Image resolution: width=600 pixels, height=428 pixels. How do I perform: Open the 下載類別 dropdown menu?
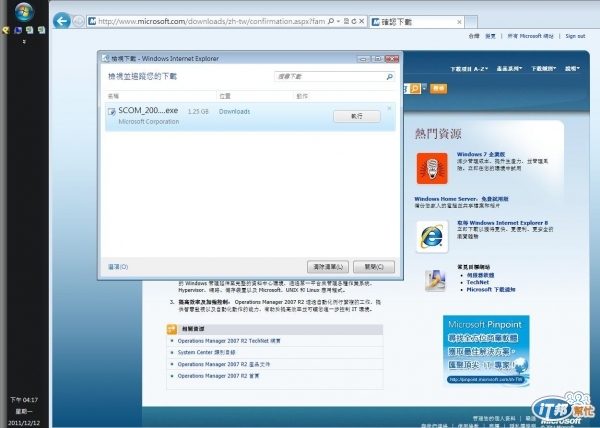click(543, 68)
